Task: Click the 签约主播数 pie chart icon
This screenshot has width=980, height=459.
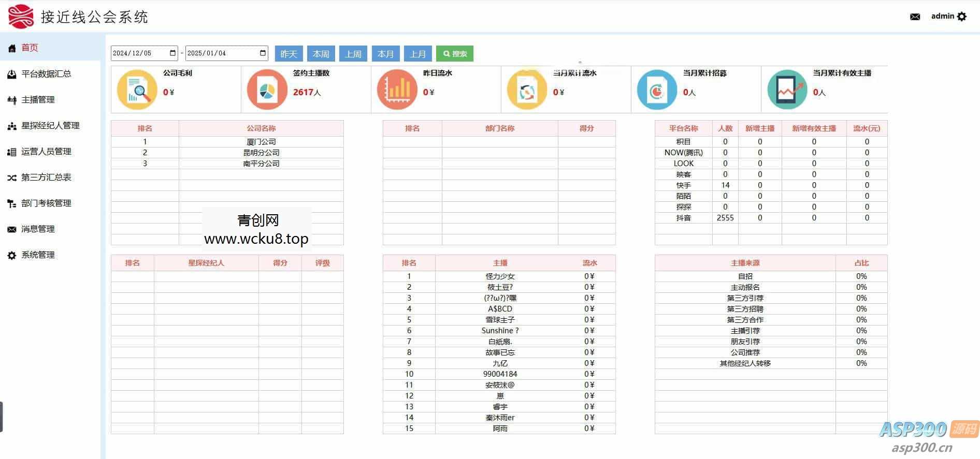Action: pyautogui.click(x=267, y=90)
